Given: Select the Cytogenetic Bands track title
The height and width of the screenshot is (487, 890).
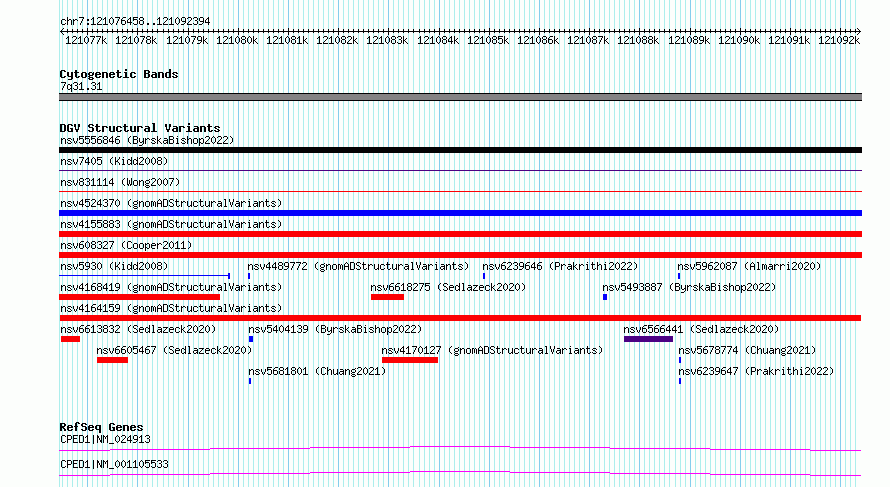Looking at the screenshot, I should coord(119,74).
